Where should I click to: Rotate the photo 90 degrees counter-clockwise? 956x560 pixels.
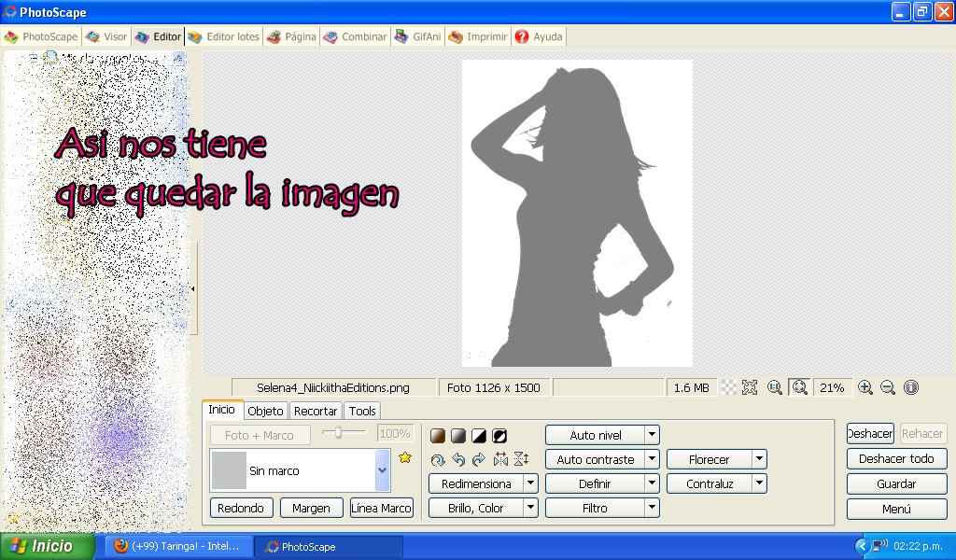coord(458,460)
